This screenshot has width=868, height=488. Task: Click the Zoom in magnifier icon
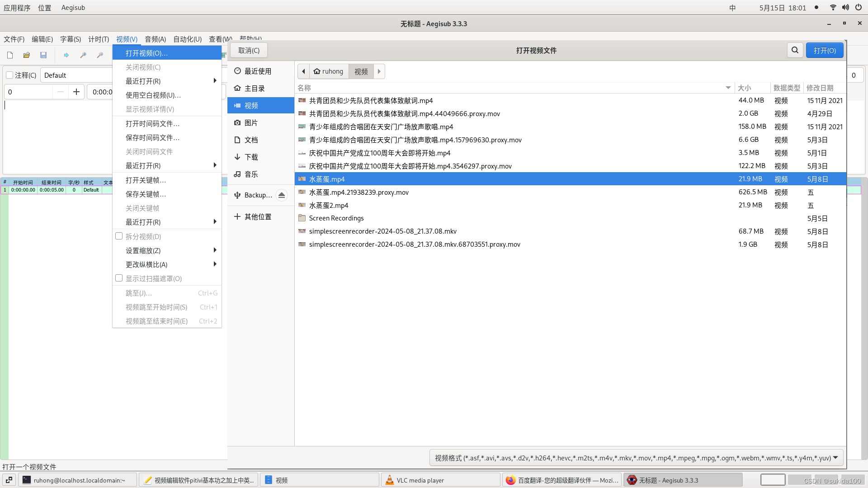pos(83,55)
